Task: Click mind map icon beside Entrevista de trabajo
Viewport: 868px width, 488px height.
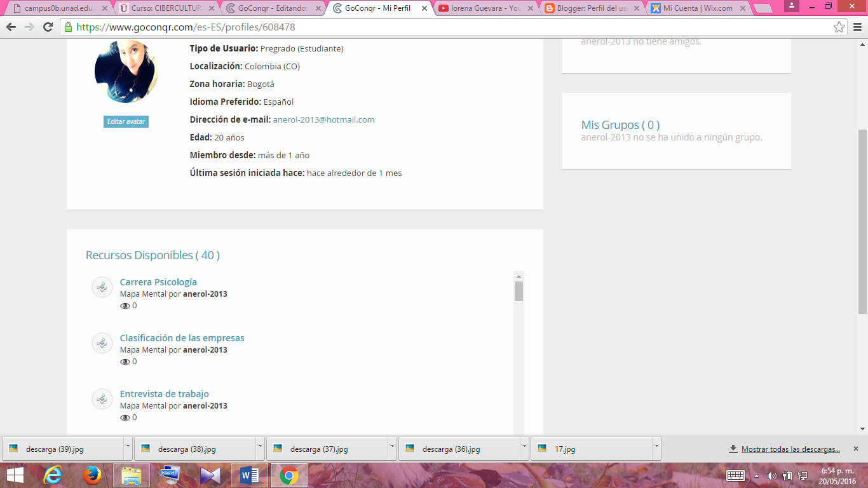Action: (x=102, y=399)
